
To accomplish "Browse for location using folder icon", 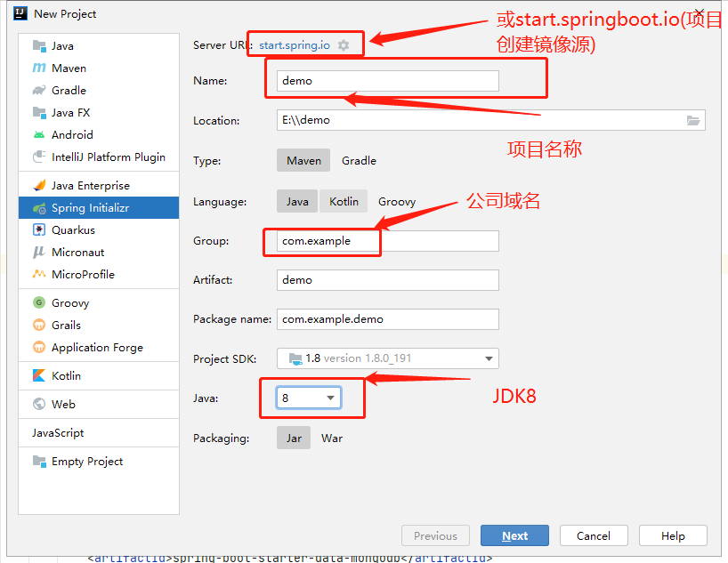I will (x=693, y=121).
